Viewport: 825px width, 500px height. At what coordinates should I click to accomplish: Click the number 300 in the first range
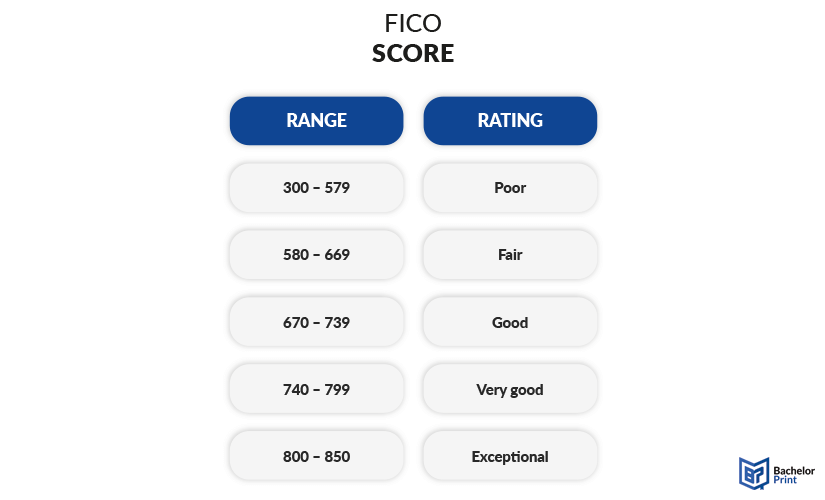(x=296, y=187)
